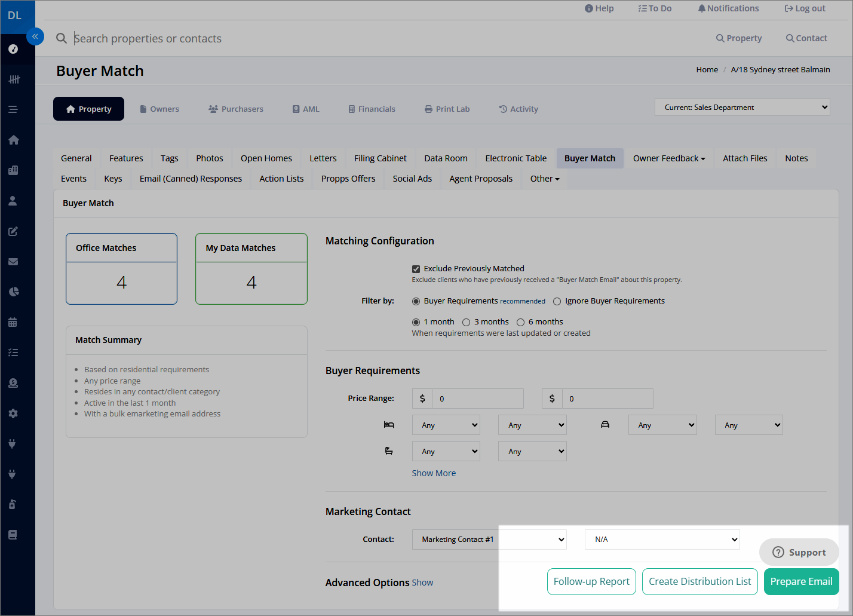Viewport: 853px width, 616px height.
Task: Choose the 3 months radio button
Action: coord(466,322)
